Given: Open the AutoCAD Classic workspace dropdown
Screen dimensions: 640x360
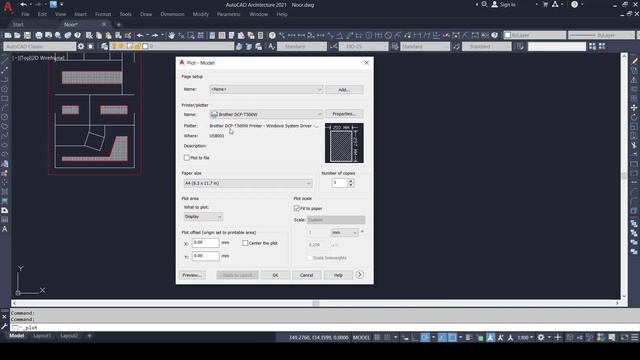Looking at the screenshot, I should pos(40,47).
